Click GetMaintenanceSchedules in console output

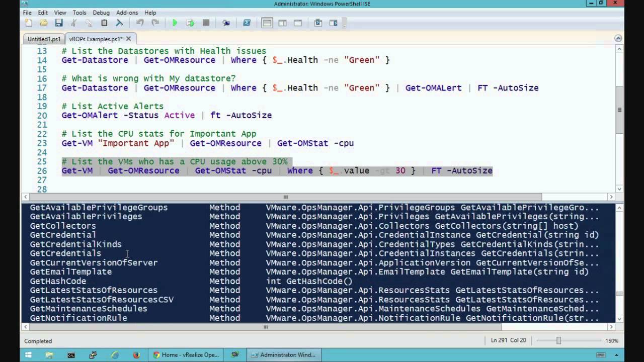(89, 309)
